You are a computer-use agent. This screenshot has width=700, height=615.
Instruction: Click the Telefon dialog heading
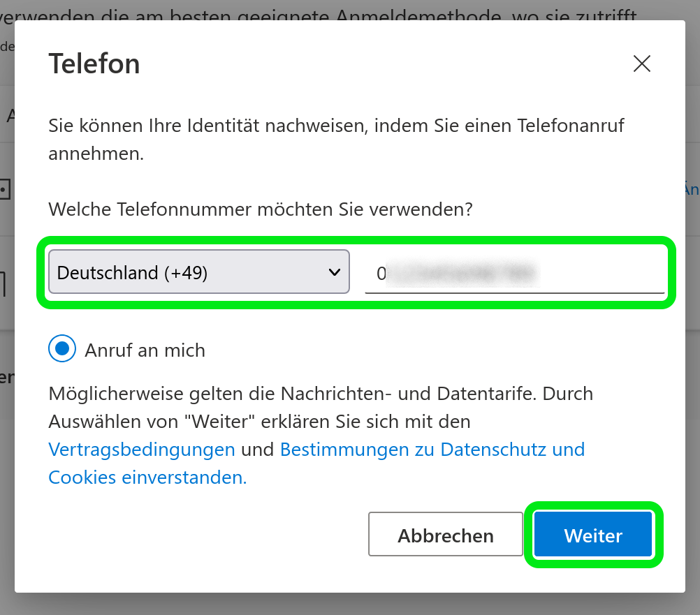pyautogui.click(x=94, y=64)
